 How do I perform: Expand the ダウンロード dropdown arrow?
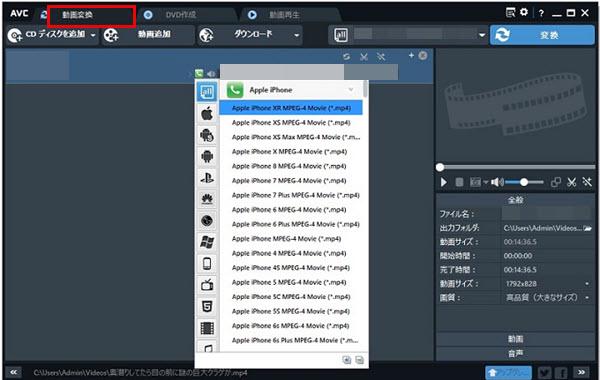297,35
